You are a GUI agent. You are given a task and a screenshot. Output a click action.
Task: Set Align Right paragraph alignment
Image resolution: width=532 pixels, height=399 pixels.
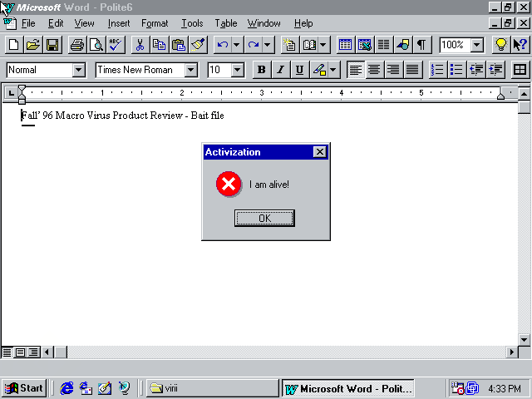coord(393,70)
